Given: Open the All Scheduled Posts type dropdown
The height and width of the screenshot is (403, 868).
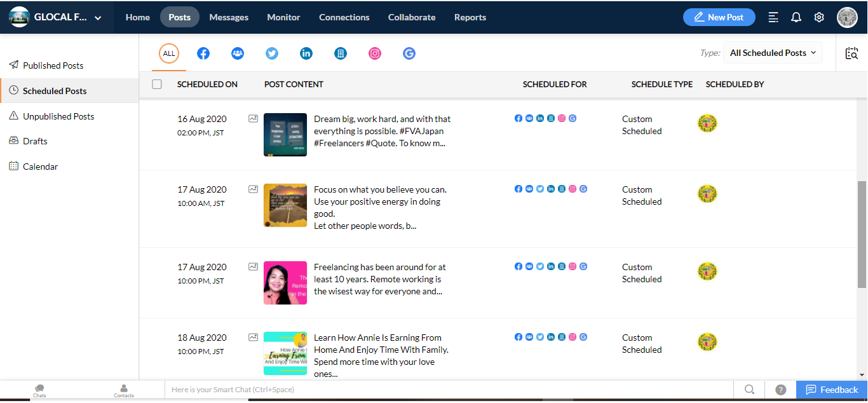Looking at the screenshot, I should (773, 53).
